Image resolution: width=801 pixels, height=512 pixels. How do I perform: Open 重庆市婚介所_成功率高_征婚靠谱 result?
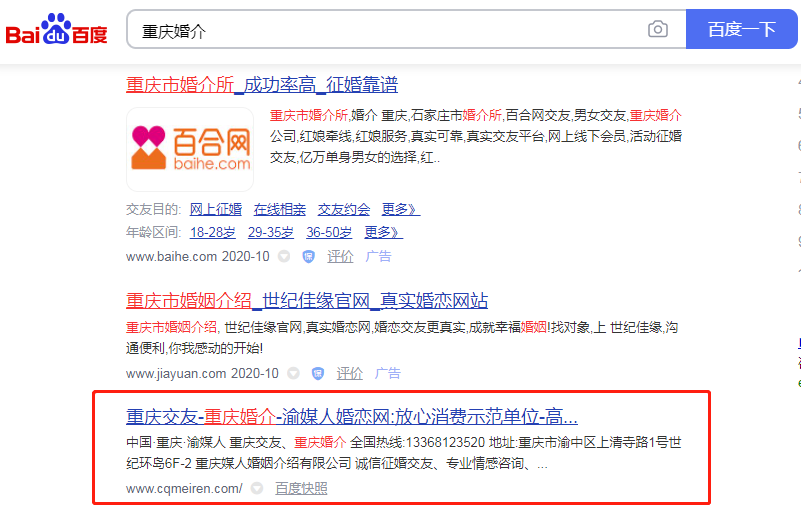tap(262, 85)
